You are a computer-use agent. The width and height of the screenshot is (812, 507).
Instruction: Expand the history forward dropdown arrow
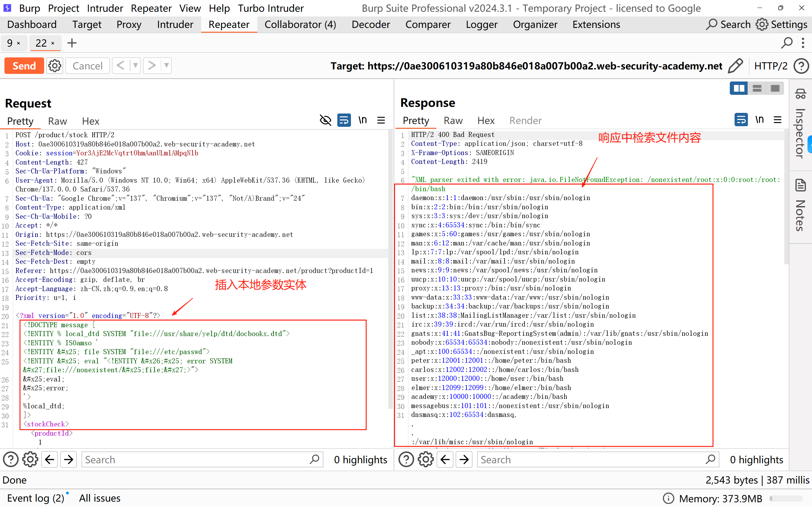[x=166, y=66]
